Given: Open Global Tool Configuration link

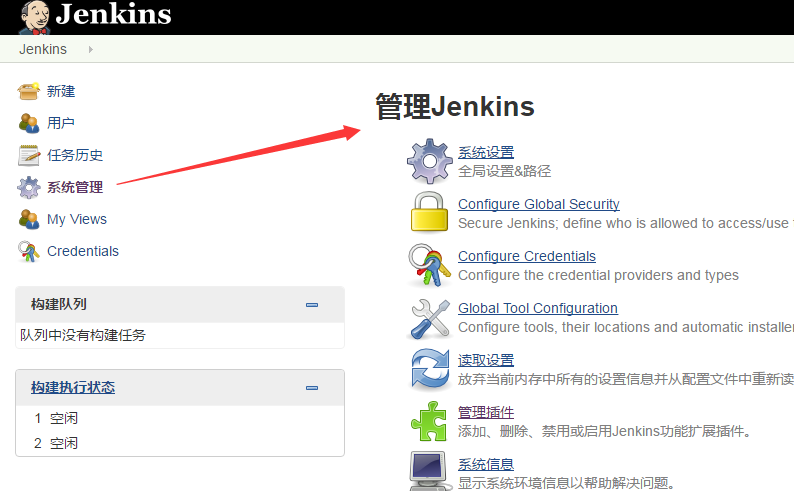Looking at the screenshot, I should (538, 308).
